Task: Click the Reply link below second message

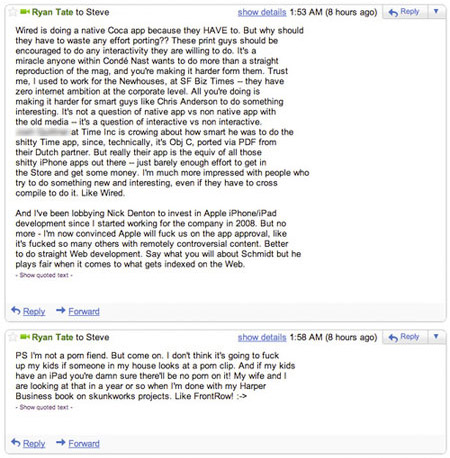Action: tap(34, 444)
